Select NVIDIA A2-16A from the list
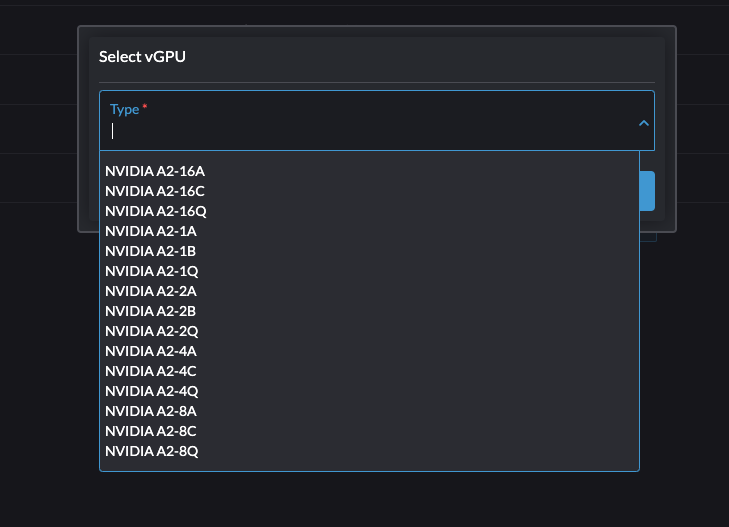The width and height of the screenshot is (729, 527). 155,171
